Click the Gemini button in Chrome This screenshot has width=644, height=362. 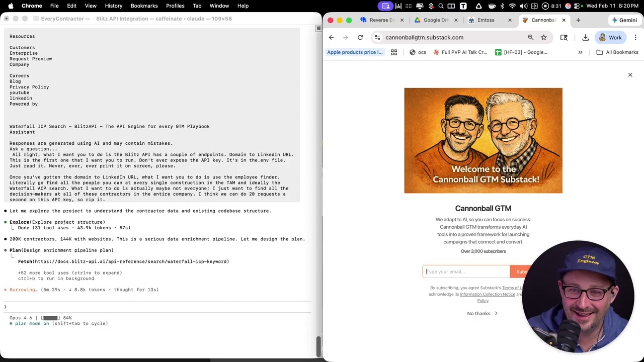tap(624, 20)
